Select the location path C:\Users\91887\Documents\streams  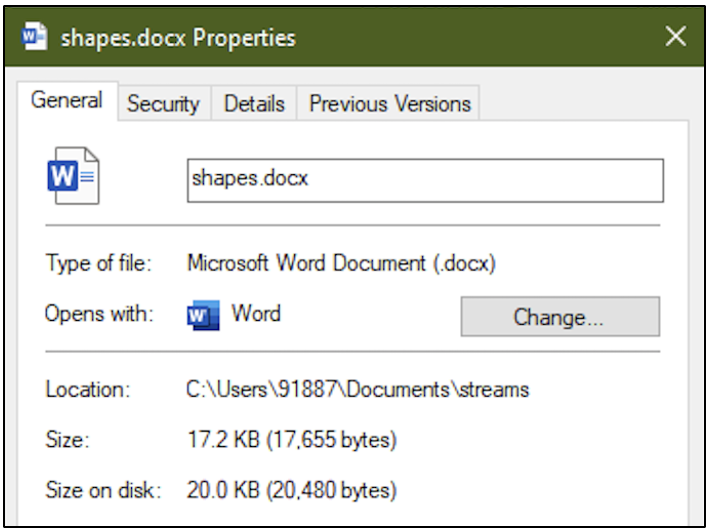coord(358,390)
